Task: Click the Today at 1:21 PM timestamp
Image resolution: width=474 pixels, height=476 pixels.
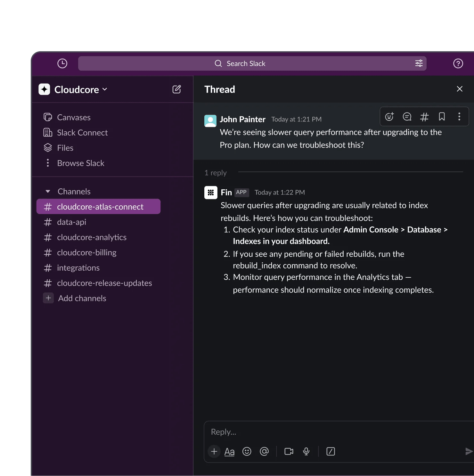Action: click(296, 119)
